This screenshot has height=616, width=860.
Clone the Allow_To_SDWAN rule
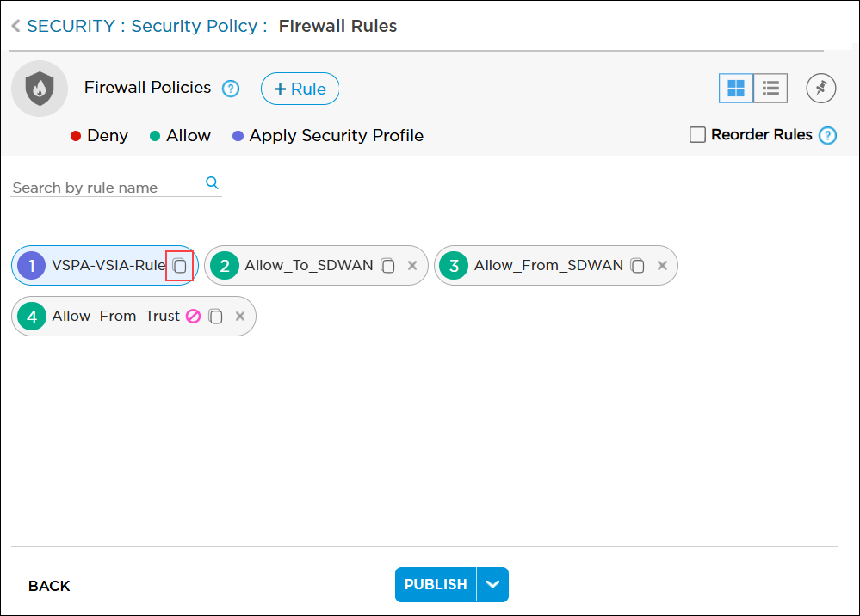tap(388, 266)
